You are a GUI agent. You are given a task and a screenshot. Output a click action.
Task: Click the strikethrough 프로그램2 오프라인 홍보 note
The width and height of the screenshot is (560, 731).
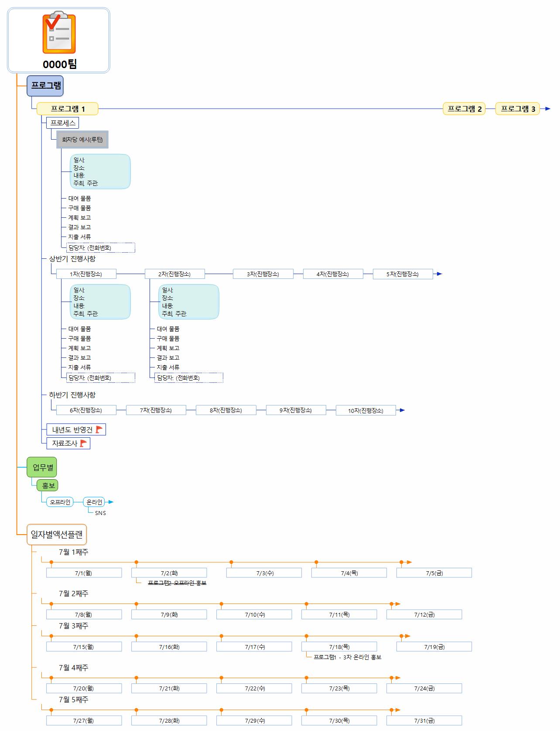(x=177, y=583)
